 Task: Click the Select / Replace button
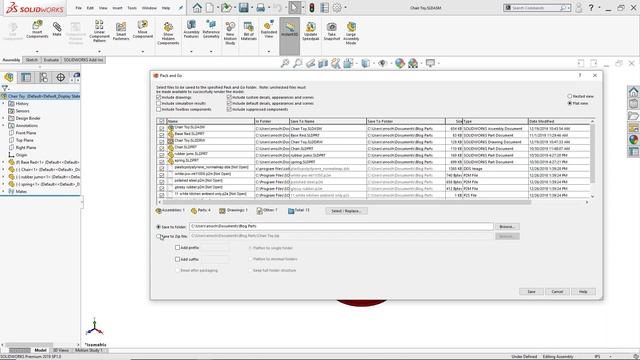346,211
